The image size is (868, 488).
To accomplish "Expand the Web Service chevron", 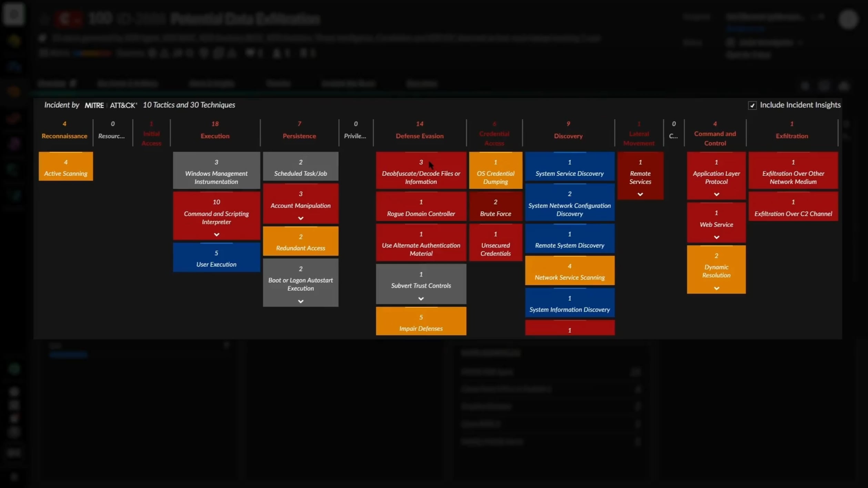I will [716, 237].
